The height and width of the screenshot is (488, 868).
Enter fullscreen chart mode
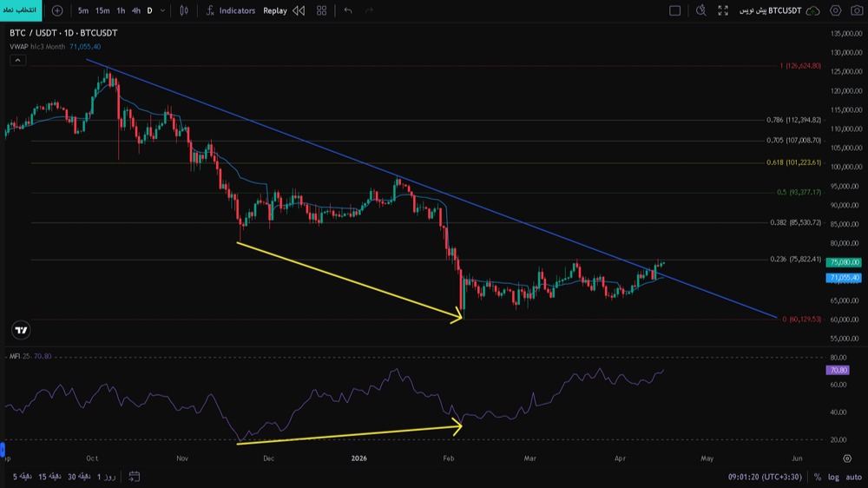coord(723,10)
